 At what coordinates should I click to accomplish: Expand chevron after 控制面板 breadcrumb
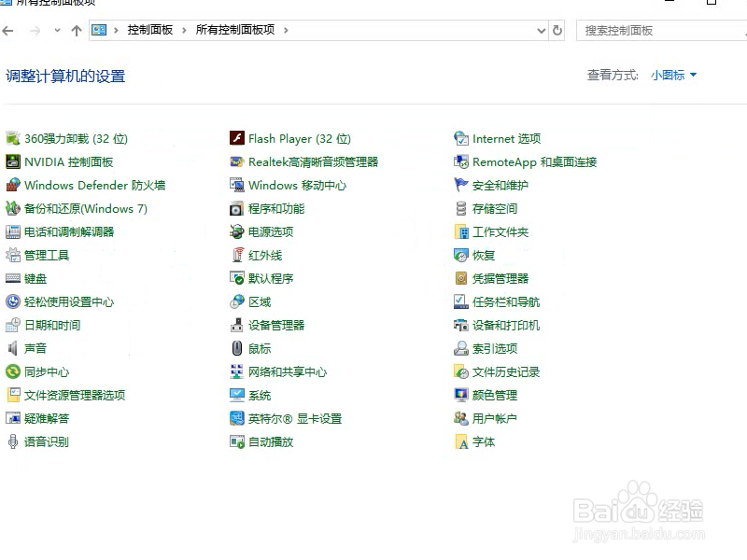click(x=184, y=31)
